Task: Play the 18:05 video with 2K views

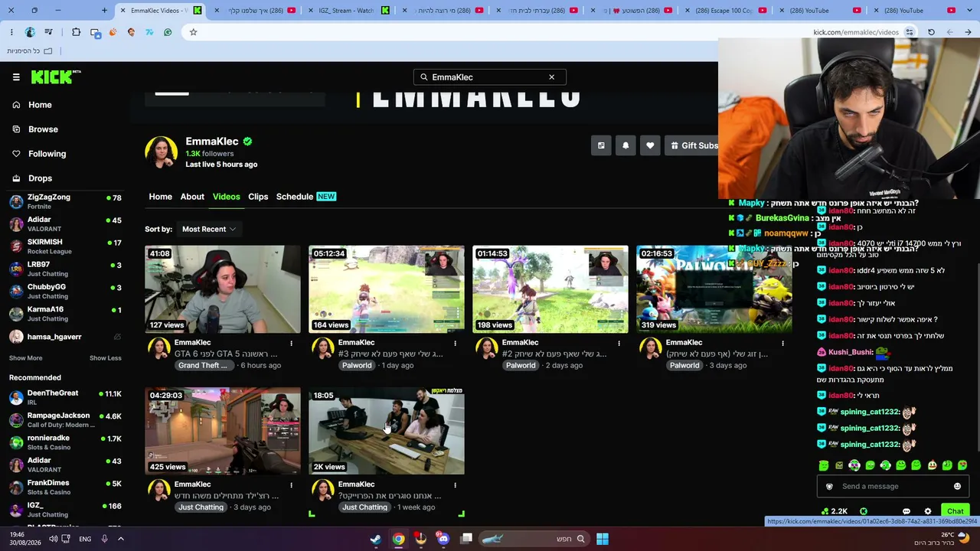Action: (387, 431)
